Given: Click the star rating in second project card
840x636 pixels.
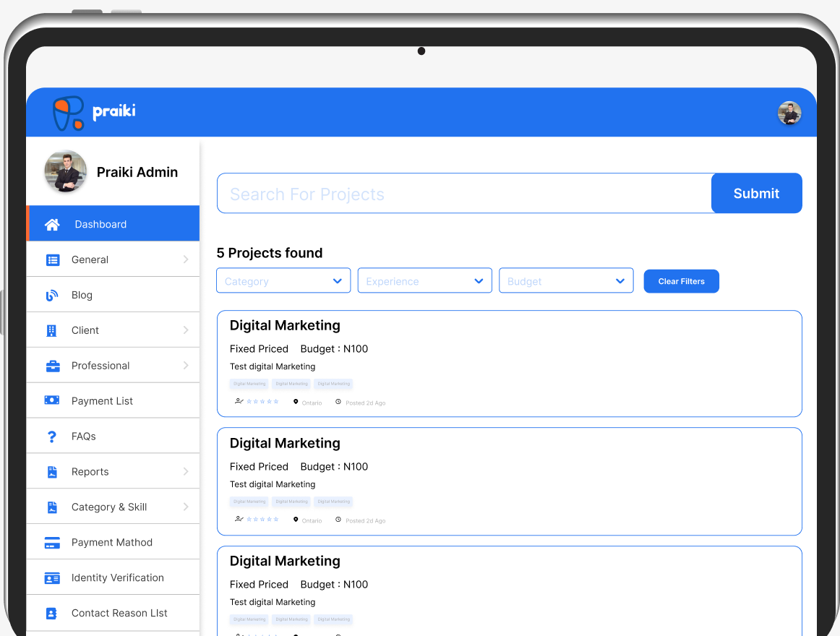Looking at the screenshot, I should tap(262, 519).
